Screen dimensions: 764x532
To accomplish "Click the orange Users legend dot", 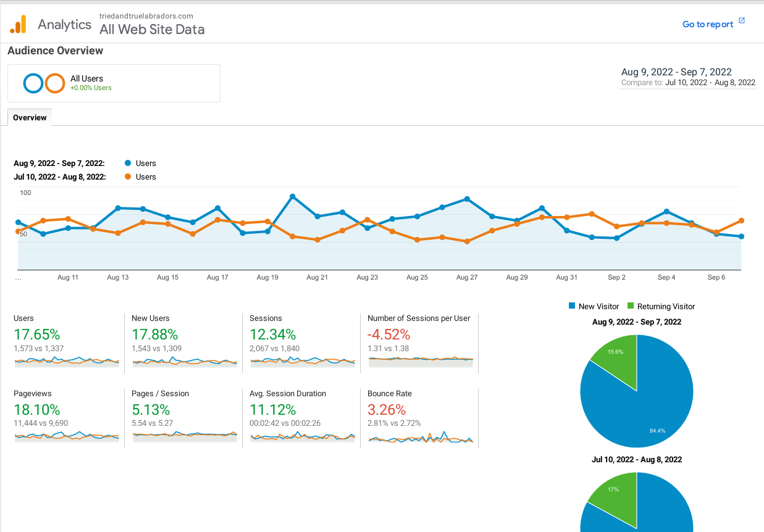I will (x=128, y=177).
